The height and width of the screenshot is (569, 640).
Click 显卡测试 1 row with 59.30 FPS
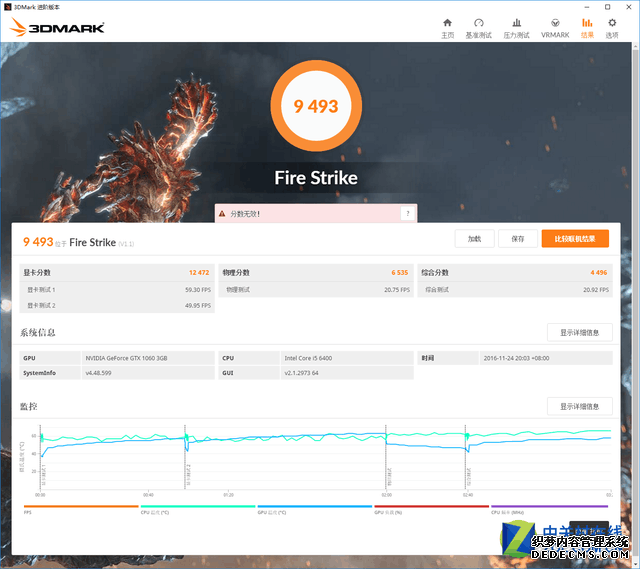(117, 289)
